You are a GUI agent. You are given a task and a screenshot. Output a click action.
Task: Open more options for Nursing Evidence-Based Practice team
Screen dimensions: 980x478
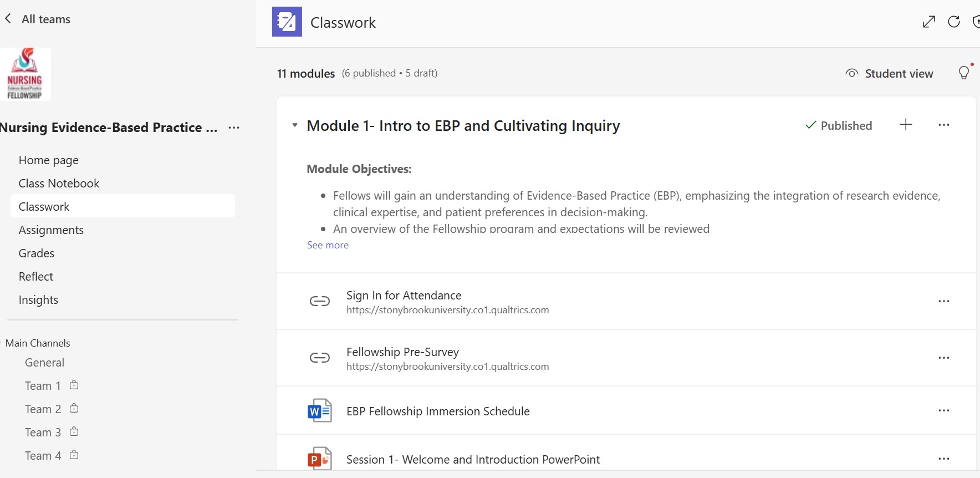[x=234, y=128]
